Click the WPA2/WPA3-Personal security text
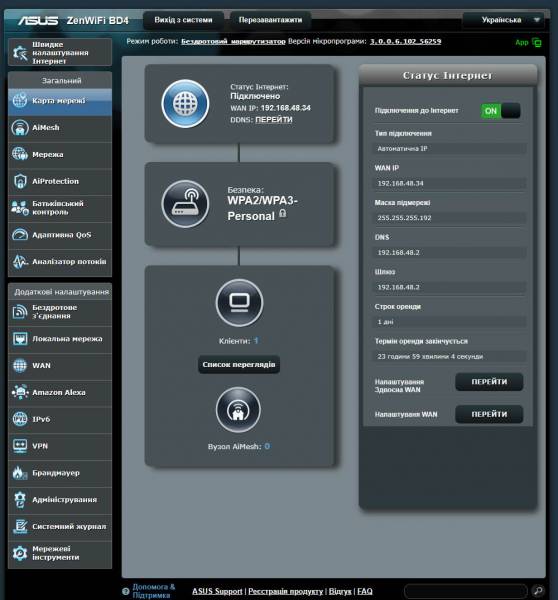 pos(262,209)
